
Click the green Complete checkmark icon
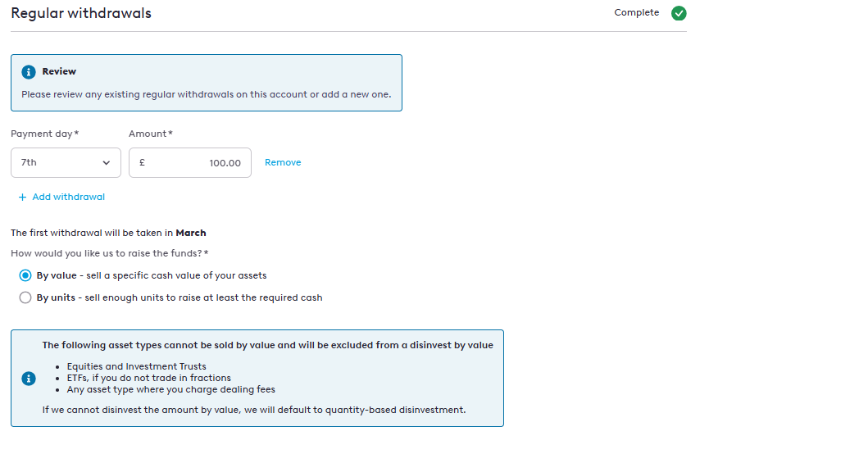(x=679, y=13)
